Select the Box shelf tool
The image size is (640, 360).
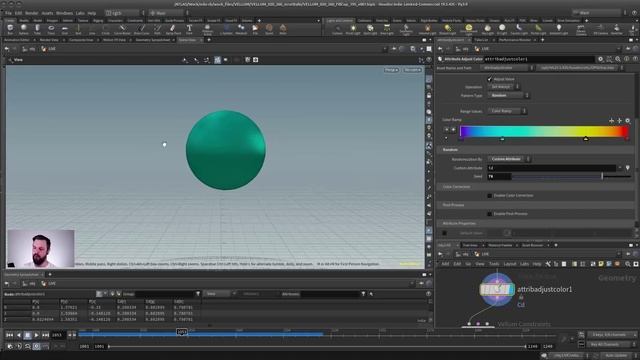click(10, 29)
